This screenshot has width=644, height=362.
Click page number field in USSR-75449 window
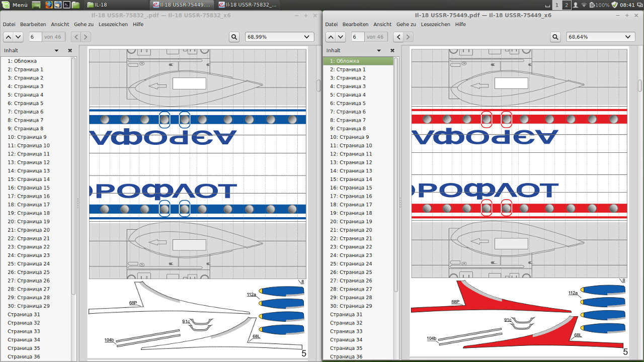[x=357, y=37]
